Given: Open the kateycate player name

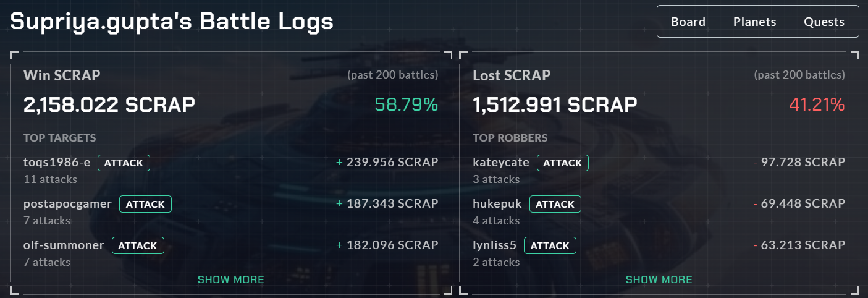Looking at the screenshot, I should click(x=501, y=163).
